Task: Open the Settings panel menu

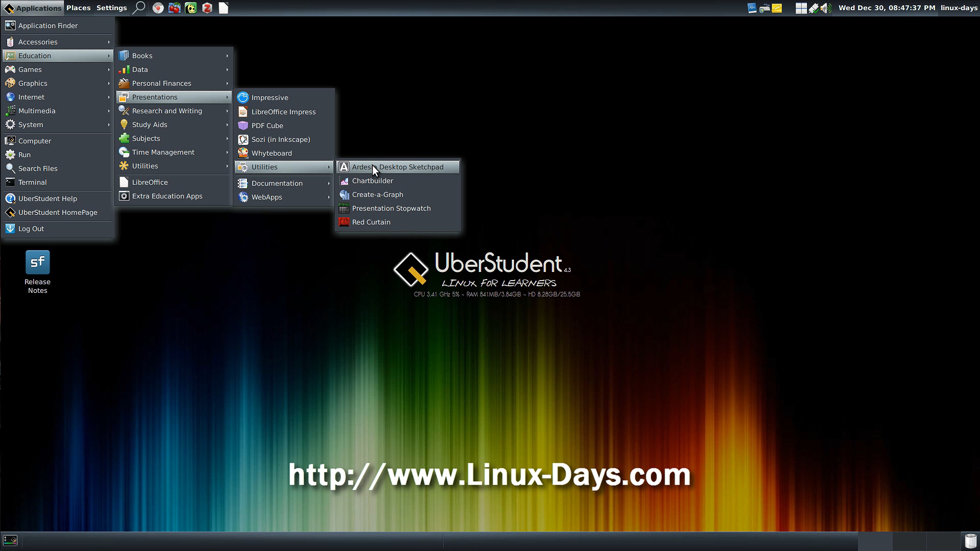Action: pyautogui.click(x=111, y=8)
